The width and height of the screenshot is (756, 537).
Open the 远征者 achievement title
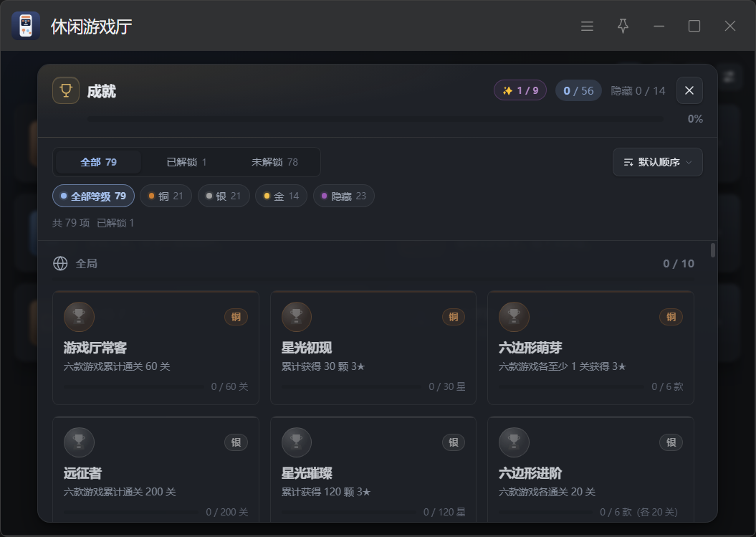pos(82,472)
